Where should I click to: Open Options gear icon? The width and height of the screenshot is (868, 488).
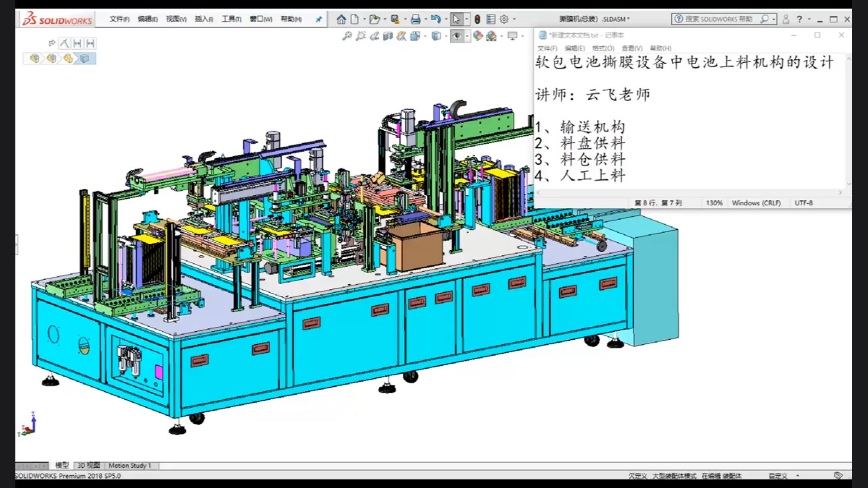[x=505, y=19]
